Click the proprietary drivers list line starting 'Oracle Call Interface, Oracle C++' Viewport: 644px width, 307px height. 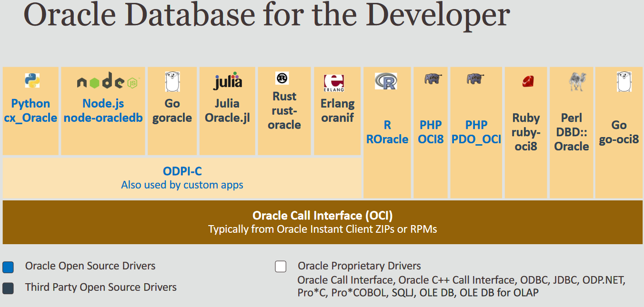[x=461, y=280]
